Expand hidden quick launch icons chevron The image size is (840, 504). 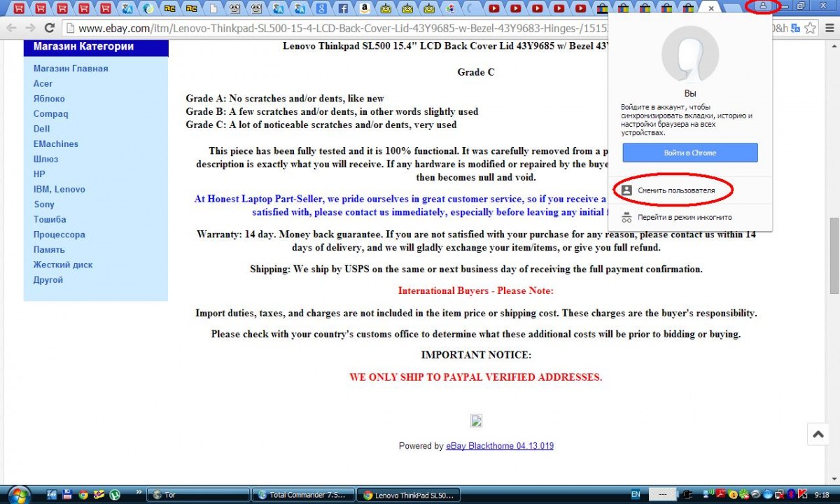(138, 493)
